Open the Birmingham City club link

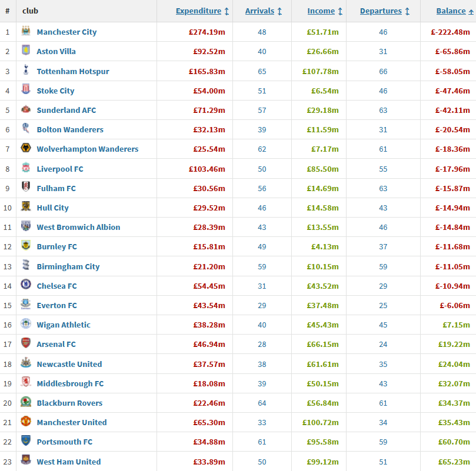(68, 266)
